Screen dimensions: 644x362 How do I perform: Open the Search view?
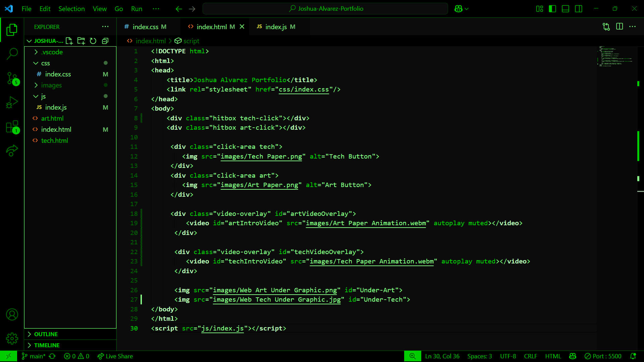12,54
